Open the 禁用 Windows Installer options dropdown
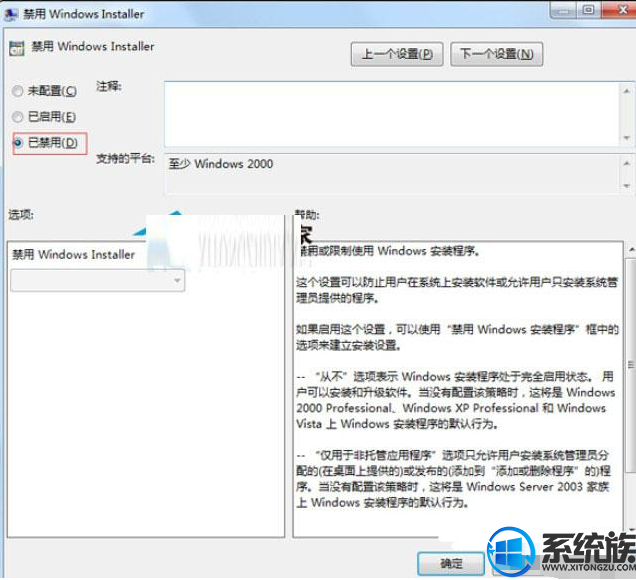The width and height of the screenshot is (636, 580). point(97,280)
